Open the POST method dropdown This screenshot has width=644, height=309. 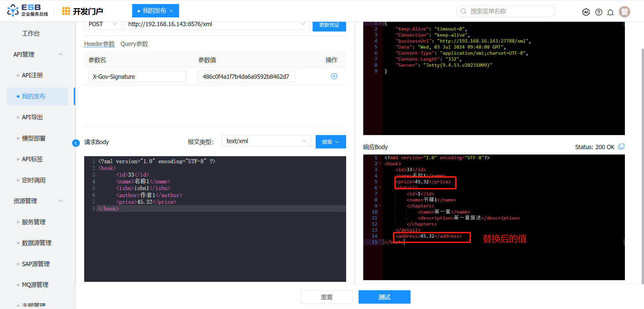(x=103, y=24)
